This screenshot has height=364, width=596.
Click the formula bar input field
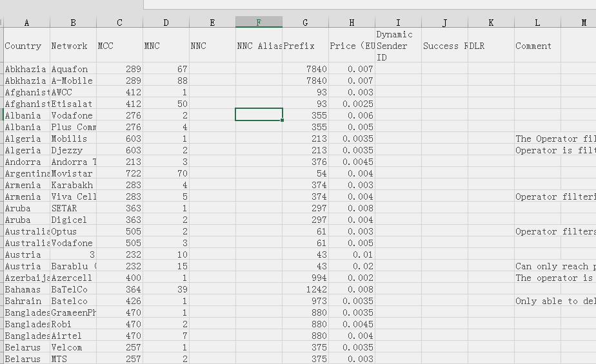click(370, 4)
